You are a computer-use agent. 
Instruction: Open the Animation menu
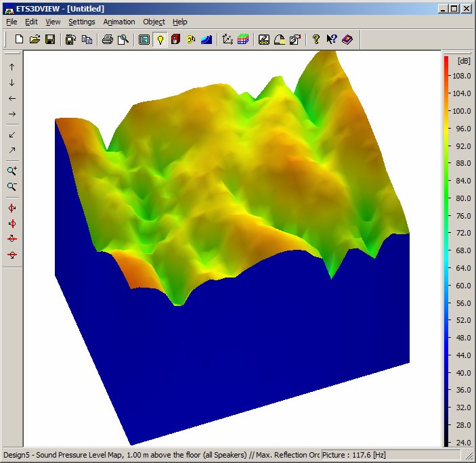119,22
